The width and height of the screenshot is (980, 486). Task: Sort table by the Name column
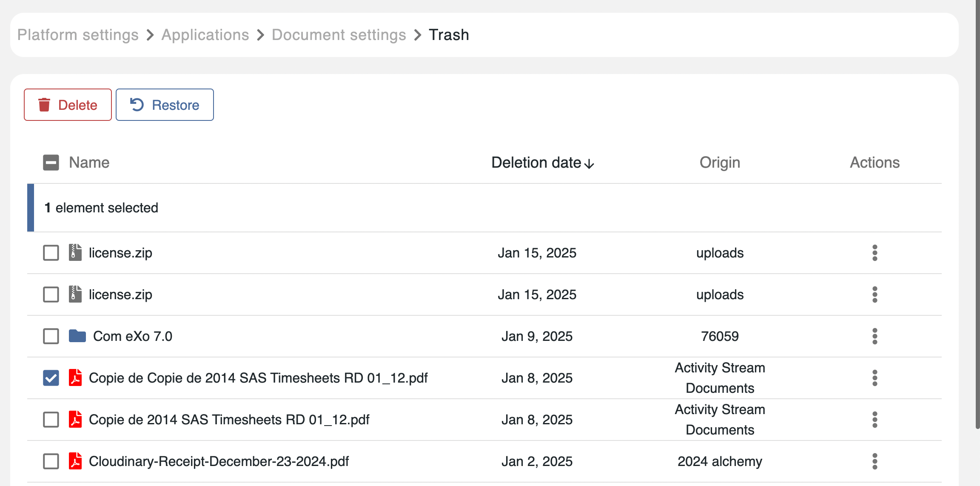pyautogui.click(x=89, y=163)
